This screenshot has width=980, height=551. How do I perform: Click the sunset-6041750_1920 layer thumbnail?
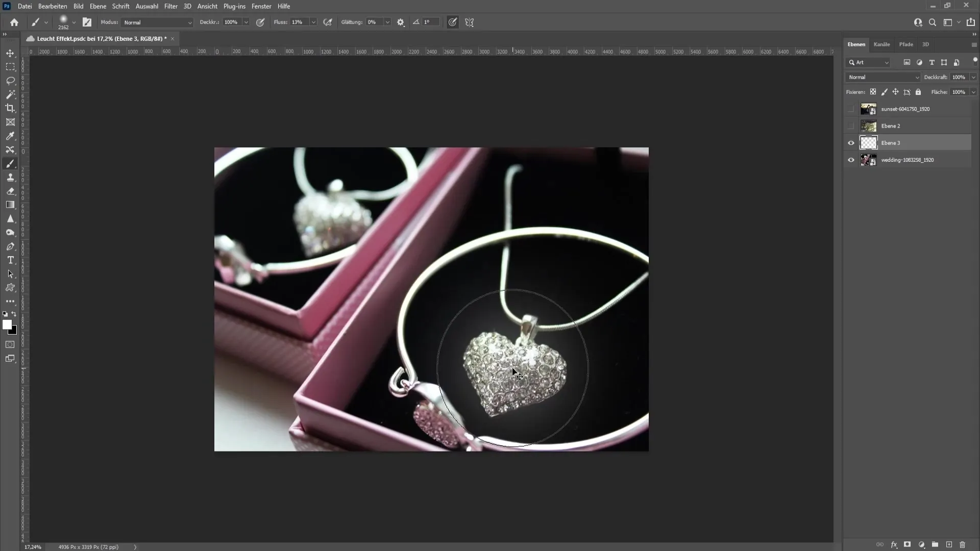[x=868, y=108]
